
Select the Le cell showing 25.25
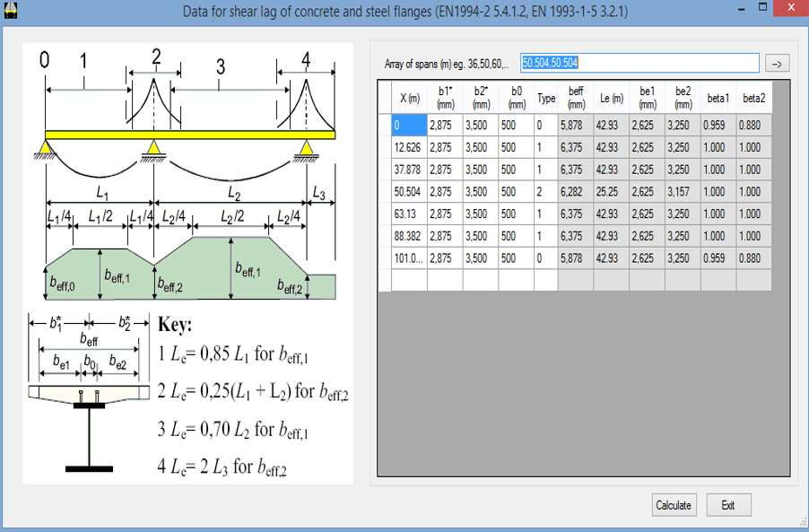click(x=611, y=192)
